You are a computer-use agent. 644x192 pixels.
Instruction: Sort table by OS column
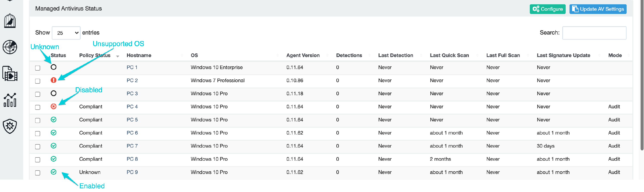(x=194, y=55)
